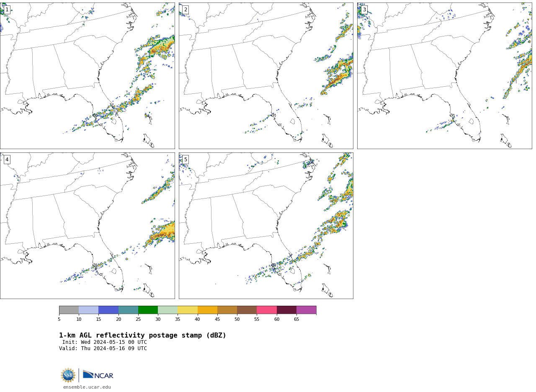
Task: Click the number label '3' on third panel
Action: click(x=364, y=10)
